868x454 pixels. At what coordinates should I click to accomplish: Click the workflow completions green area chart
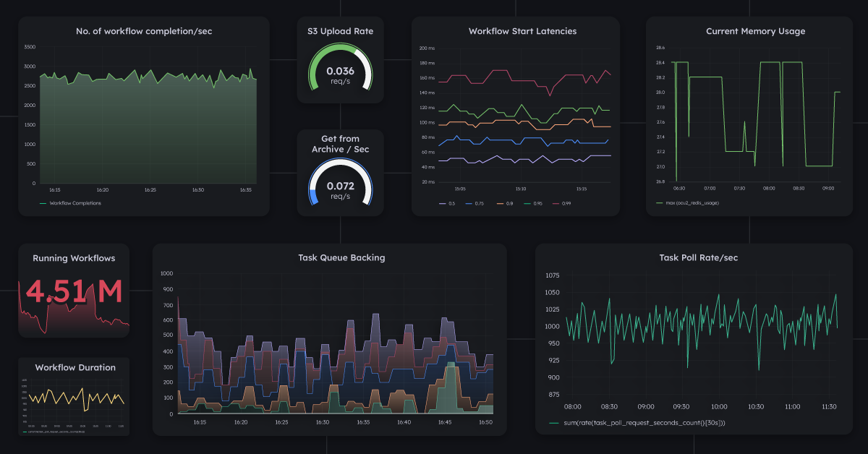(x=145, y=123)
